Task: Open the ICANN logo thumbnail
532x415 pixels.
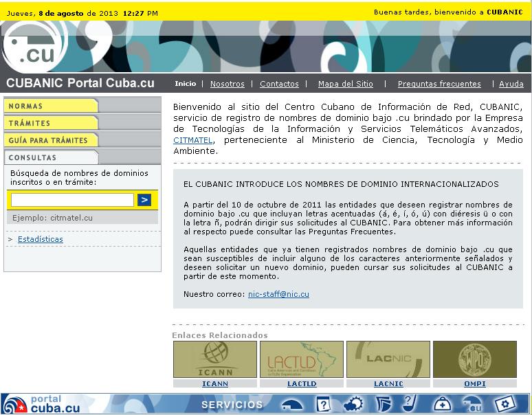Action: pyautogui.click(x=214, y=359)
